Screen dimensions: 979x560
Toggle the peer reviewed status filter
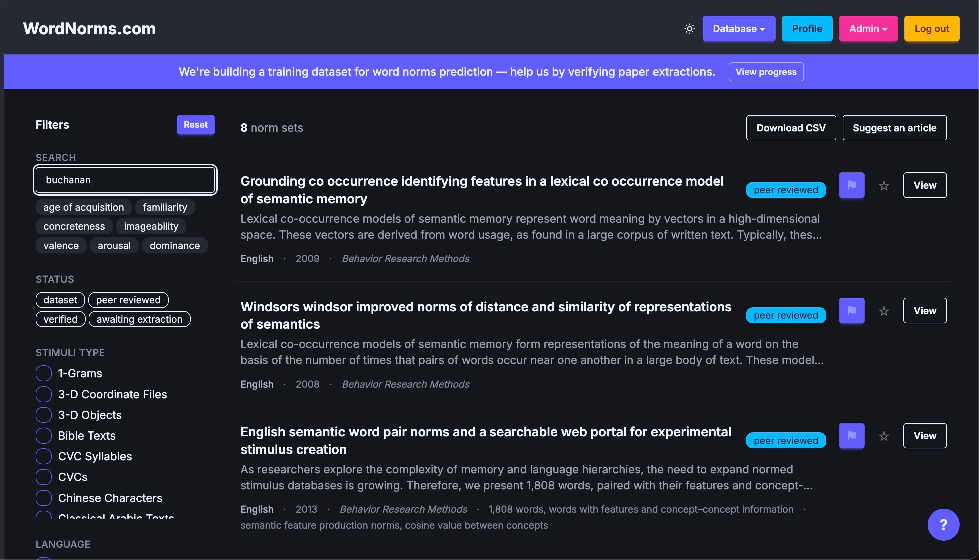click(128, 300)
